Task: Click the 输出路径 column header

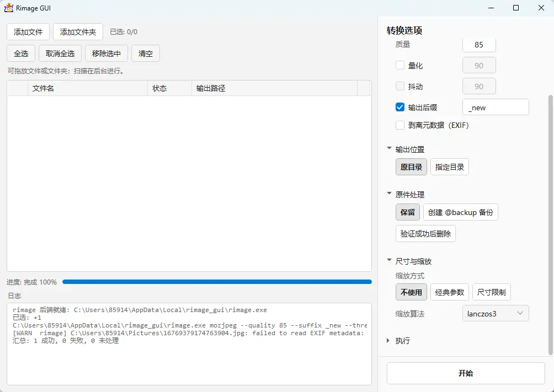Action: pos(275,88)
